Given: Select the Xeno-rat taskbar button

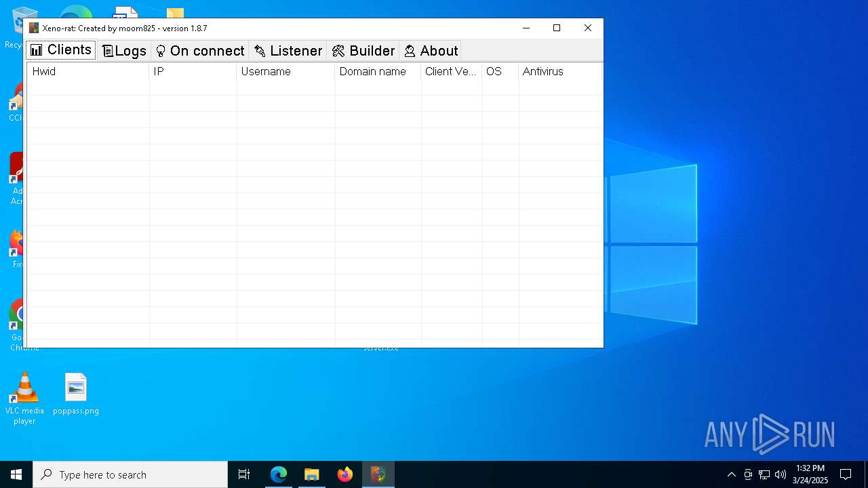Looking at the screenshot, I should (378, 474).
